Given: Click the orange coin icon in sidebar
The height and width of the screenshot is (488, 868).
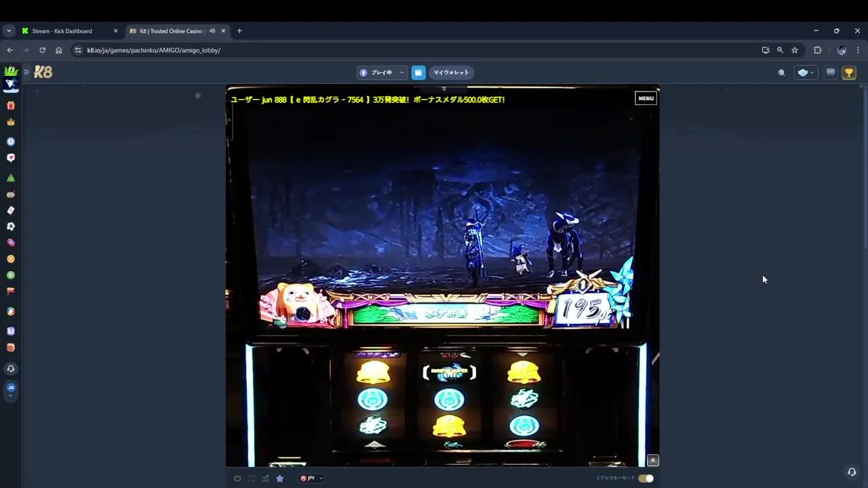Looking at the screenshot, I should pyautogui.click(x=10, y=259).
